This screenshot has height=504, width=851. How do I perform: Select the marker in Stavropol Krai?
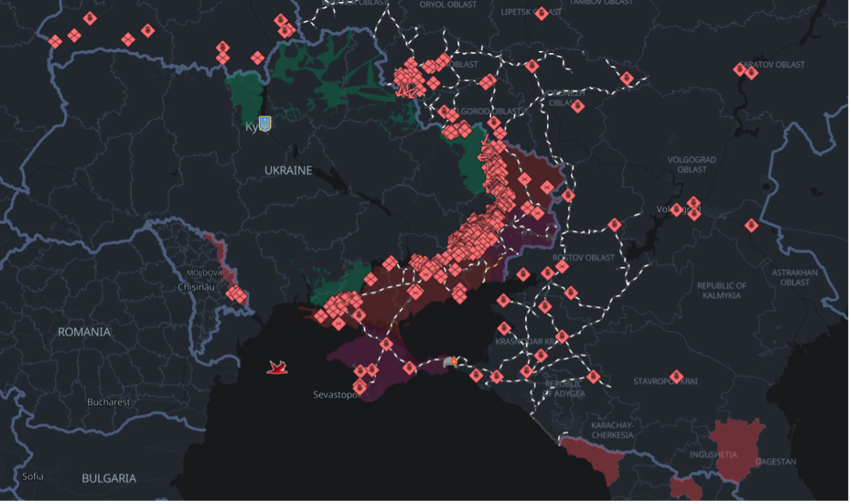click(x=676, y=377)
